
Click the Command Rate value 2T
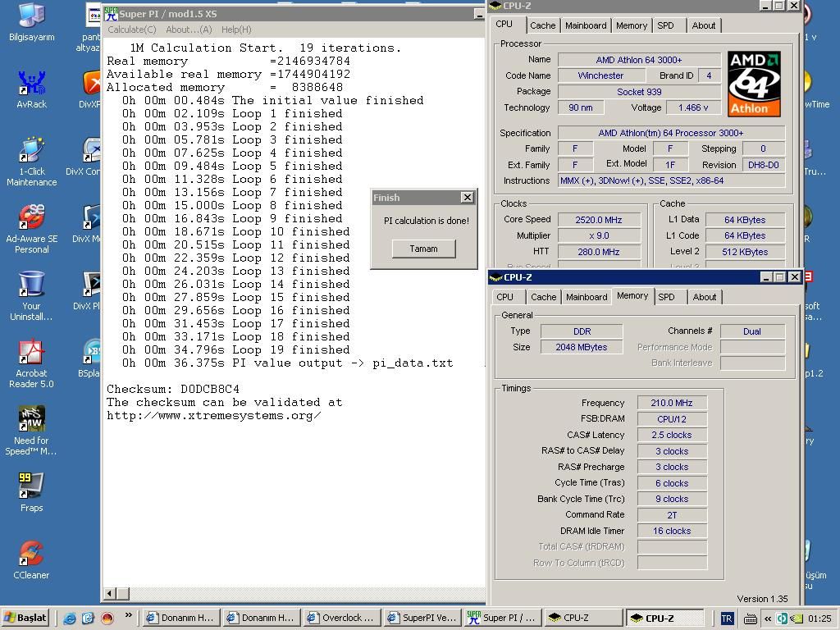click(x=672, y=515)
